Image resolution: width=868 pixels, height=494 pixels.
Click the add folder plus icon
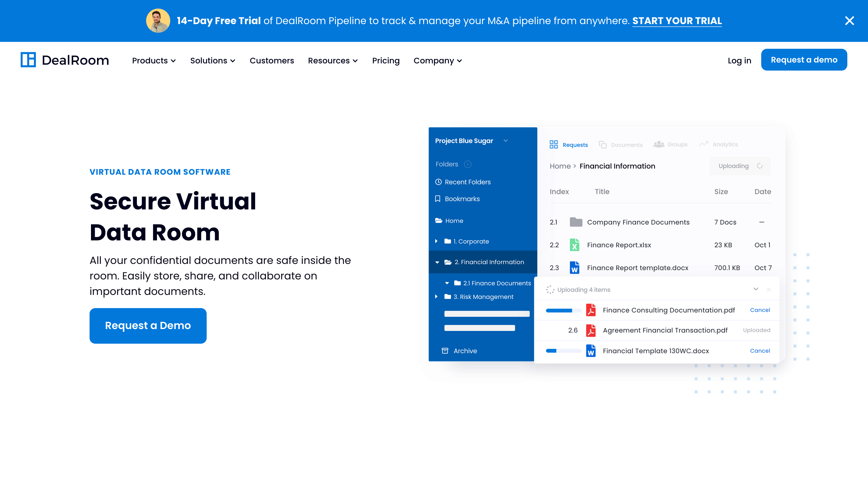[x=468, y=164]
